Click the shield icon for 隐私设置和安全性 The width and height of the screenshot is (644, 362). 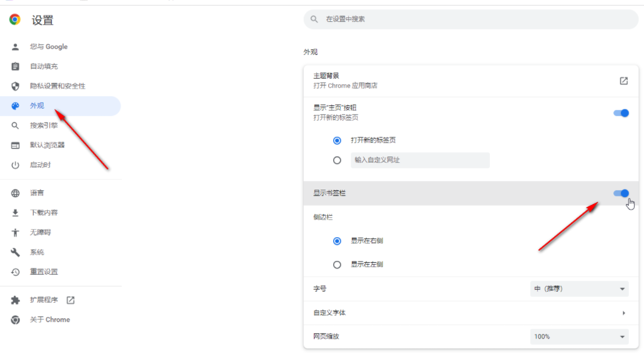(x=16, y=86)
